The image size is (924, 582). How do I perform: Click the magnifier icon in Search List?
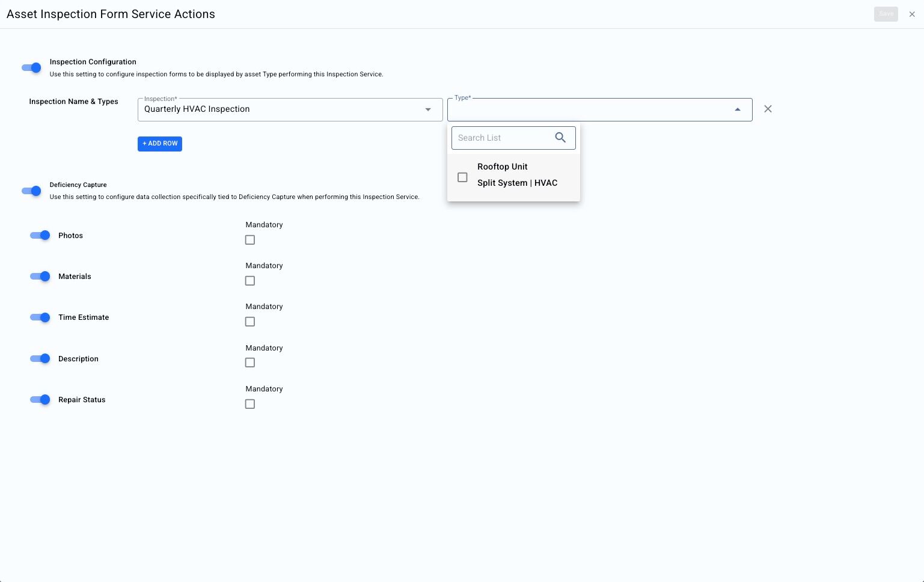[x=560, y=138]
